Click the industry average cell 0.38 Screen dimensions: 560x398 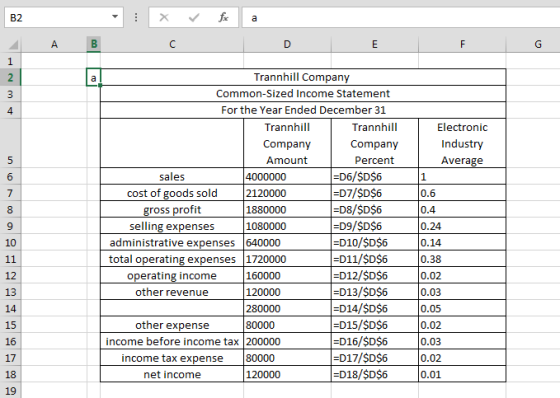click(x=462, y=258)
